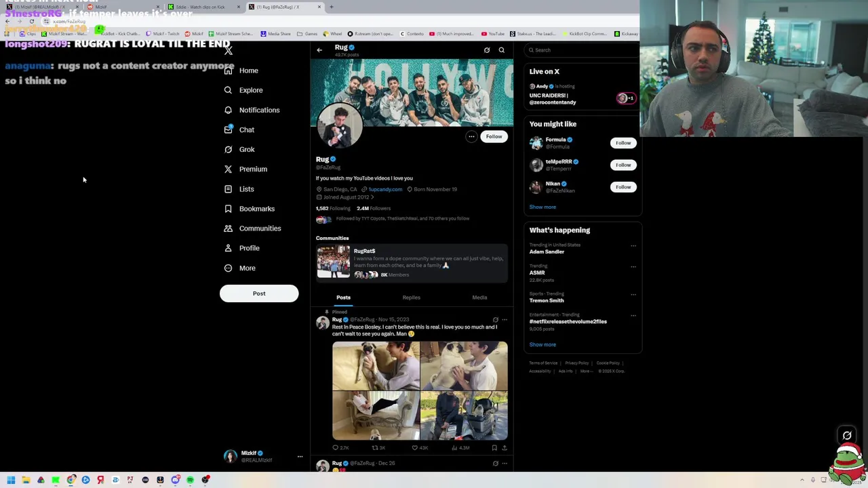Follow the teMpeRRR account

coord(623,165)
